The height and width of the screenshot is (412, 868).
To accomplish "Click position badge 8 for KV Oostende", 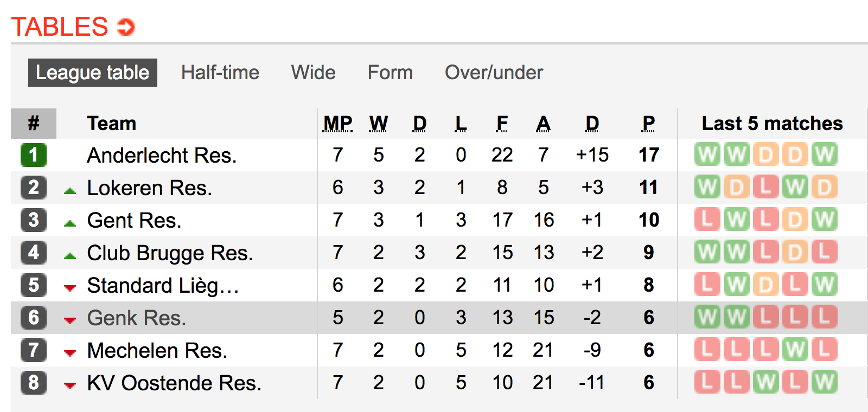I will [34, 382].
